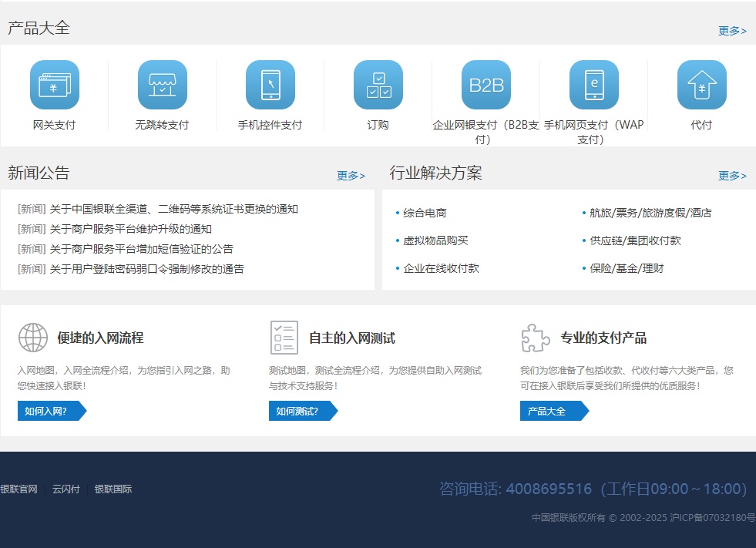Open the 手机控件支付 text label
This screenshot has height=548, width=756.
point(270,125)
